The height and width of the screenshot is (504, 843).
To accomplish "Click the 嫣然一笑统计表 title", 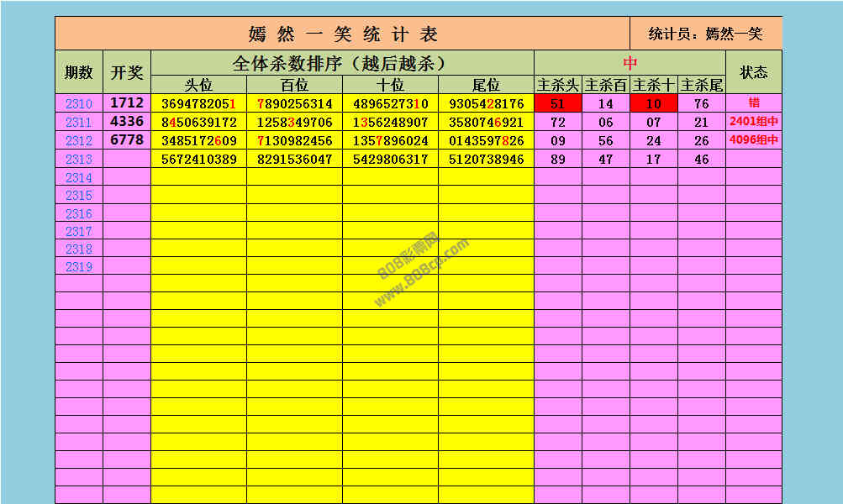I will point(343,34).
